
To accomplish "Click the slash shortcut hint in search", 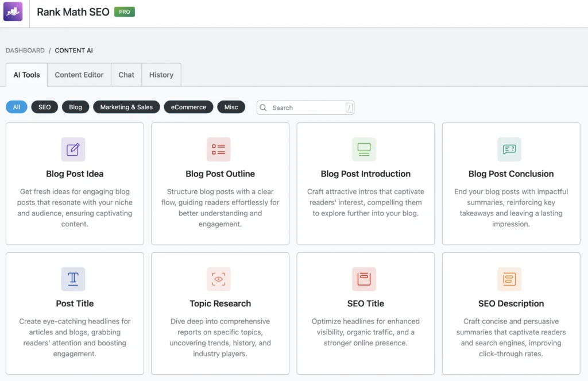I will 349,107.
